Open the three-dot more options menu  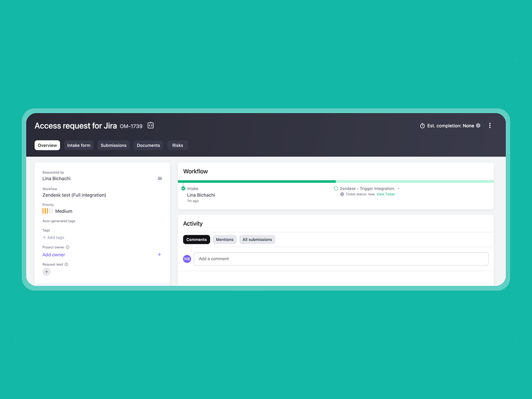[489, 126]
